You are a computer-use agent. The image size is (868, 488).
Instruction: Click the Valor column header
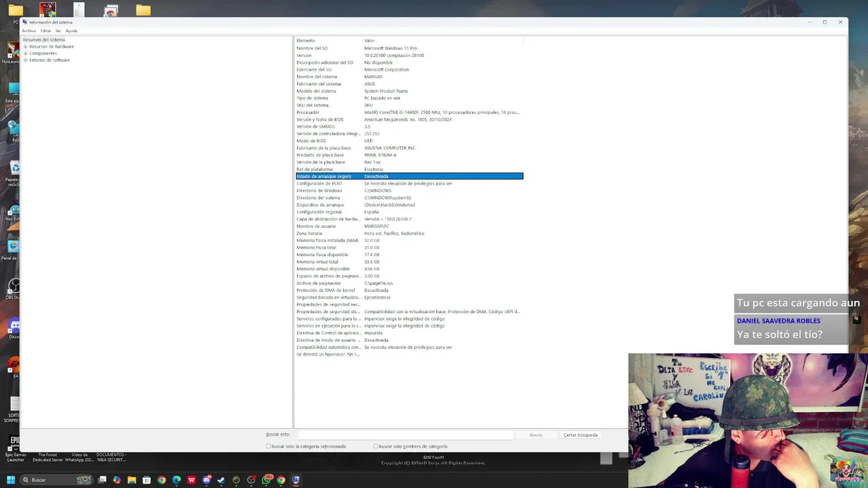click(443, 41)
